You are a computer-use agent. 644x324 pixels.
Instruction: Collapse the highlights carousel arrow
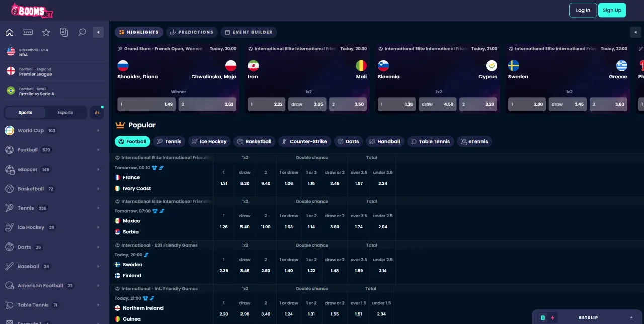(x=635, y=32)
